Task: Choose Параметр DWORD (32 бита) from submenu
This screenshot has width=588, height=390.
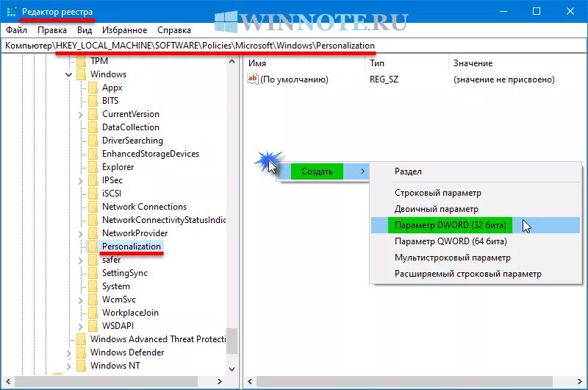Action: pos(475,225)
